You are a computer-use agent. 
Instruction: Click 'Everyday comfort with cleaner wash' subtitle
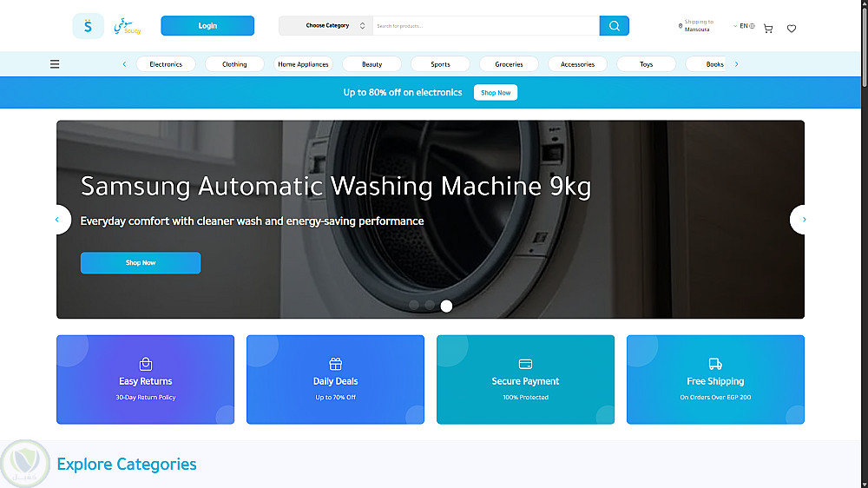click(252, 221)
